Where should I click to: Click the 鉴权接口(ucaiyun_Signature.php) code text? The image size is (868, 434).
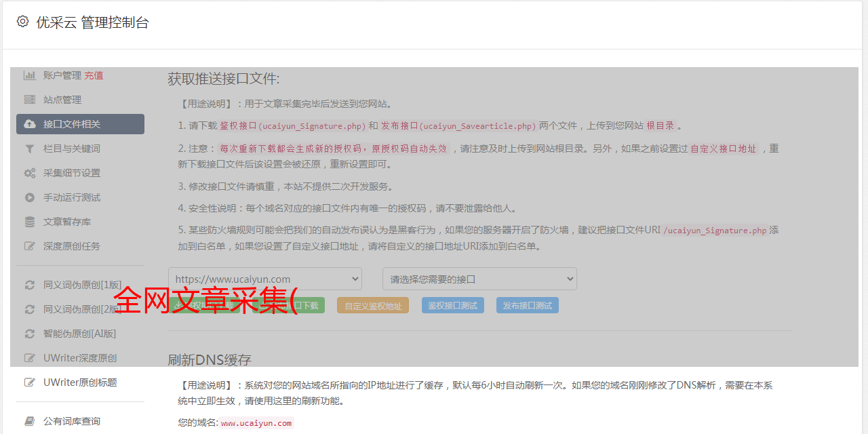[x=293, y=125]
